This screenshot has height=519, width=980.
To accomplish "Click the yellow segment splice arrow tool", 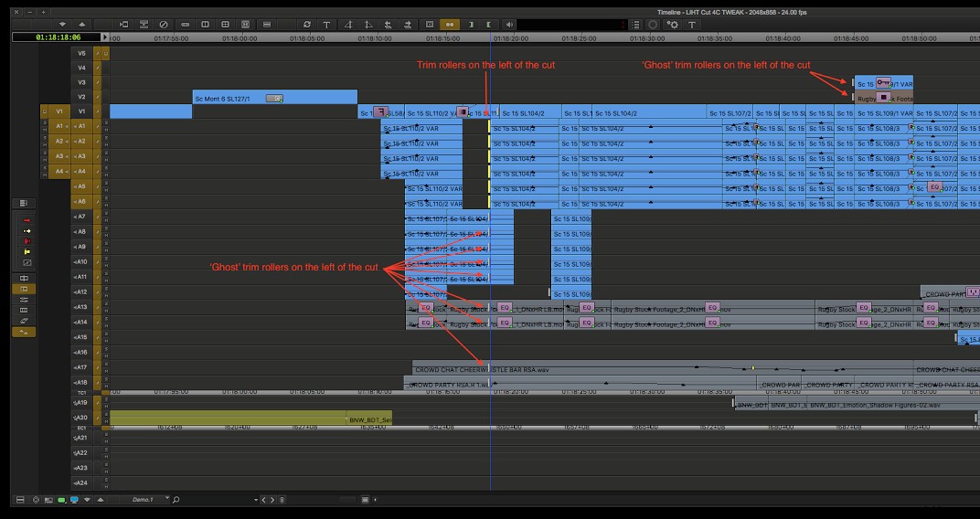I will point(27,231).
